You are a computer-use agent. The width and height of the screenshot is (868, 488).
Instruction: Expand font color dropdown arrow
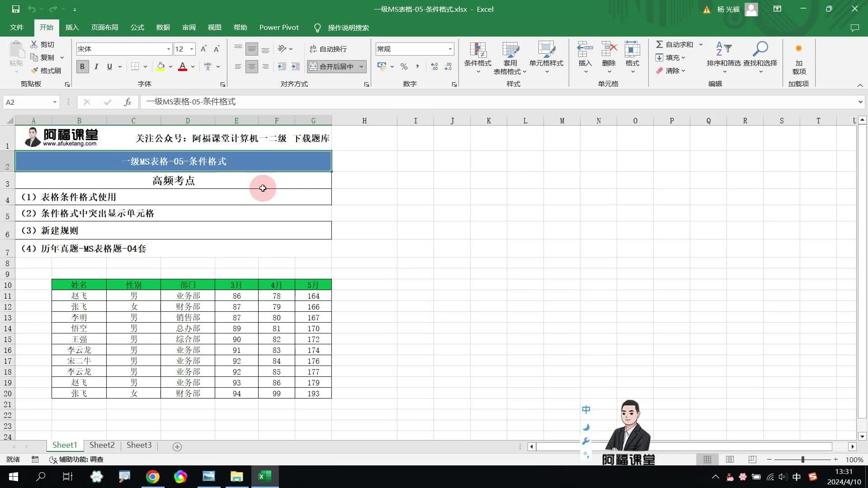click(x=193, y=66)
